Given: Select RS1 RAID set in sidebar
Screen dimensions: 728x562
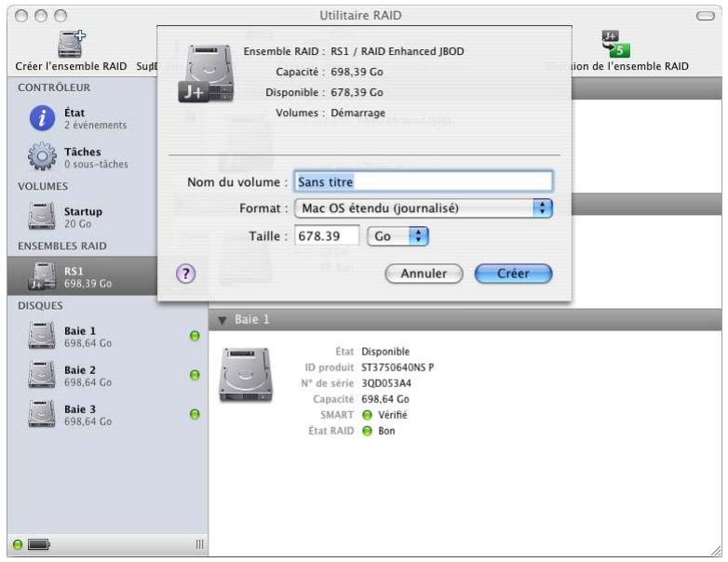Looking at the screenshot, I should click(82, 276).
